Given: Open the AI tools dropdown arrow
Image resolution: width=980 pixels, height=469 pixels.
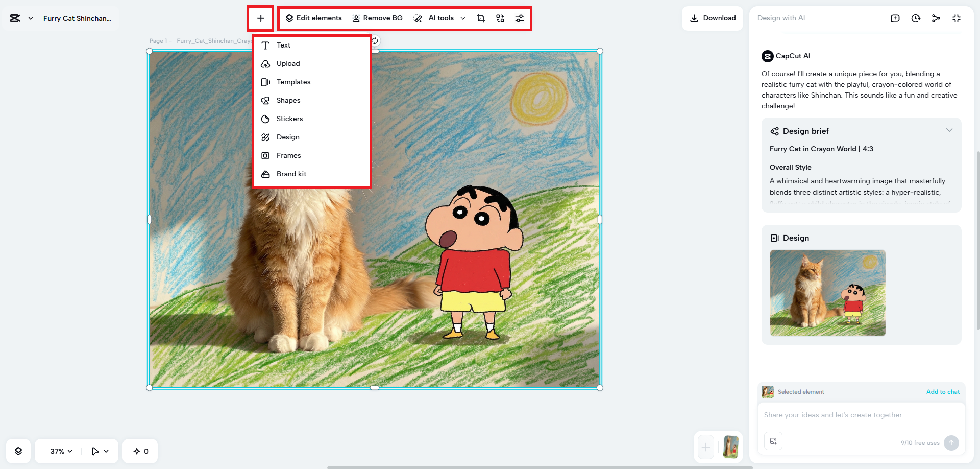Looking at the screenshot, I should click(x=462, y=18).
